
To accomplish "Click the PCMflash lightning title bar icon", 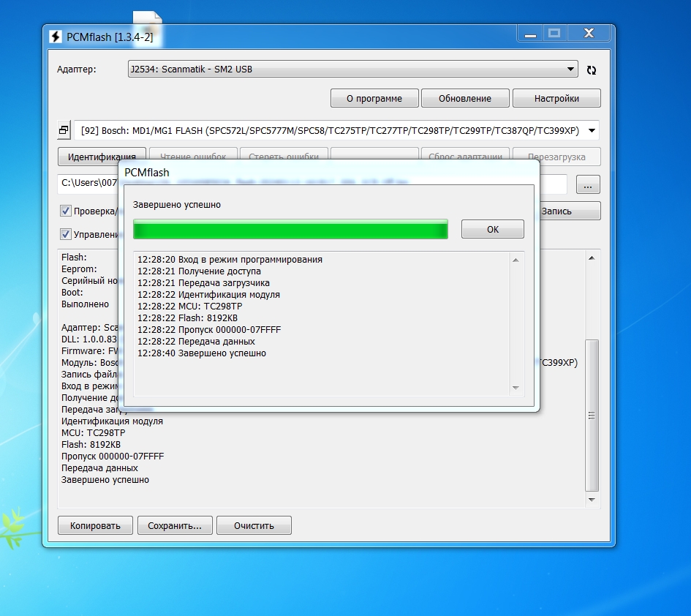I will [56, 37].
